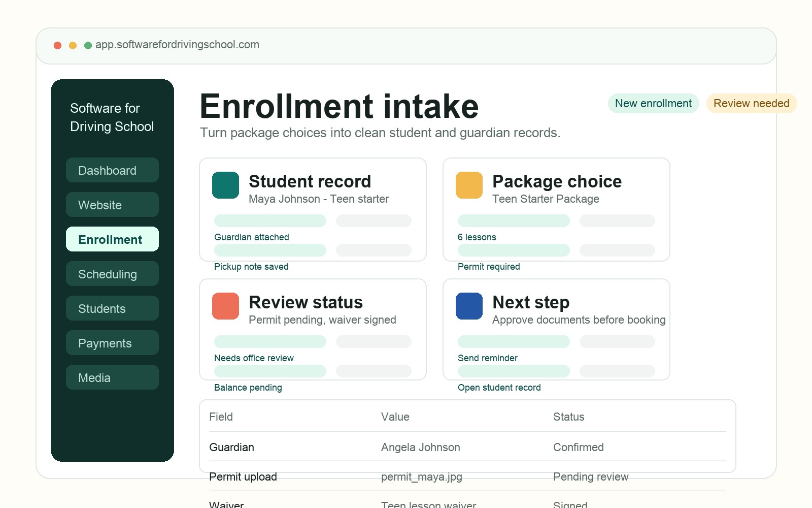Click the Confirmed status cell
The height and width of the screenshot is (508, 812).
(x=579, y=448)
